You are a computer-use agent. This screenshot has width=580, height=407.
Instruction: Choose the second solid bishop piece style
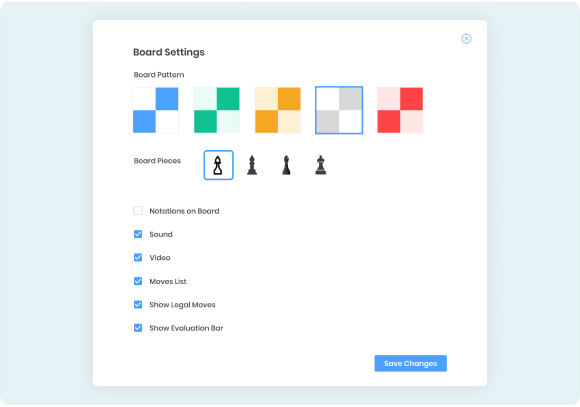click(252, 165)
